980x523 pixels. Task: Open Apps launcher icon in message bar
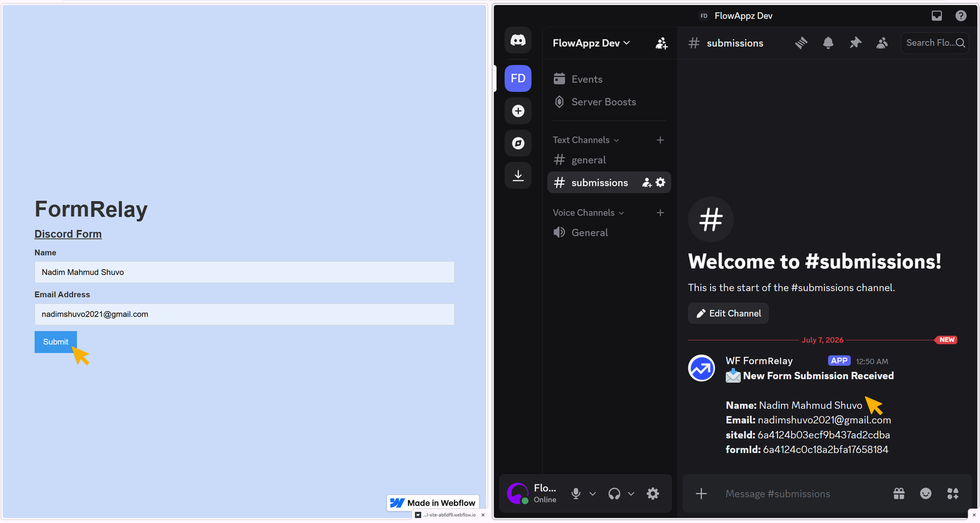[952, 494]
